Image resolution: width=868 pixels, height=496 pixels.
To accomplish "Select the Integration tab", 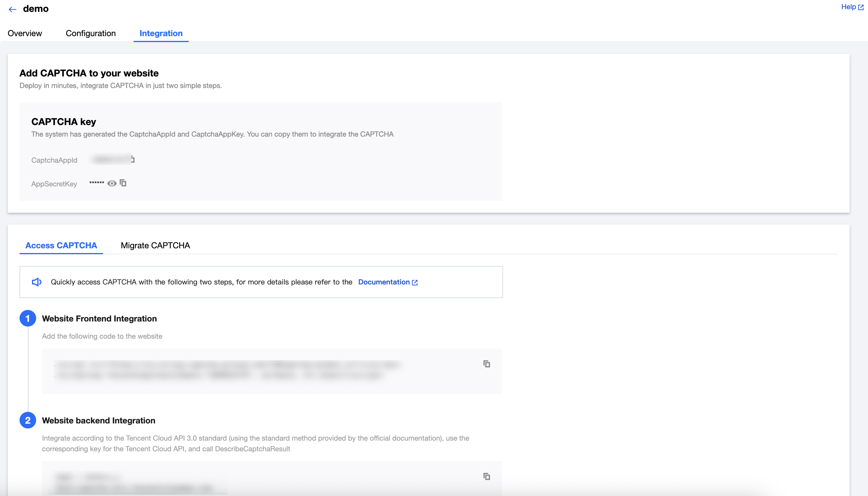I will (x=161, y=33).
